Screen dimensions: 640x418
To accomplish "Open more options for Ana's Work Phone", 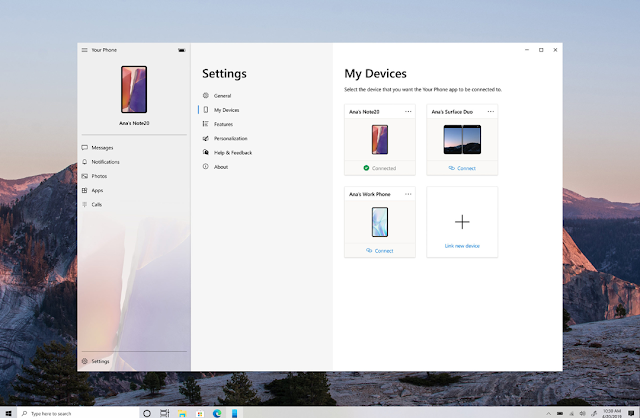I will click(408, 194).
